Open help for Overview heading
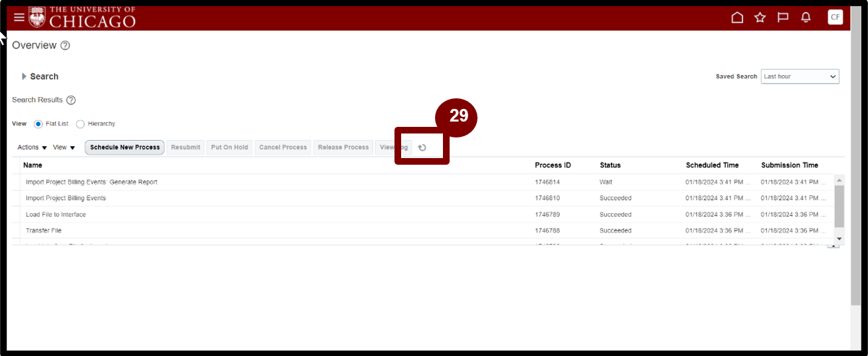 coord(65,46)
